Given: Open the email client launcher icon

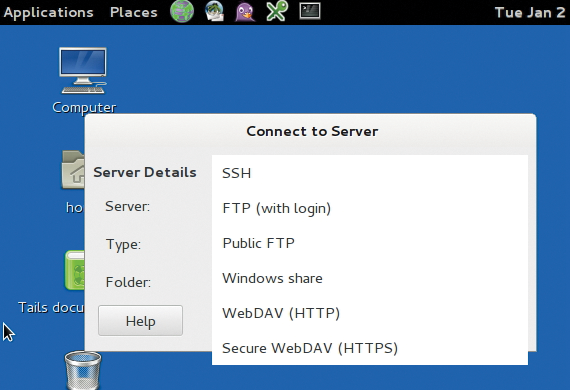Looking at the screenshot, I should pos(214,12).
